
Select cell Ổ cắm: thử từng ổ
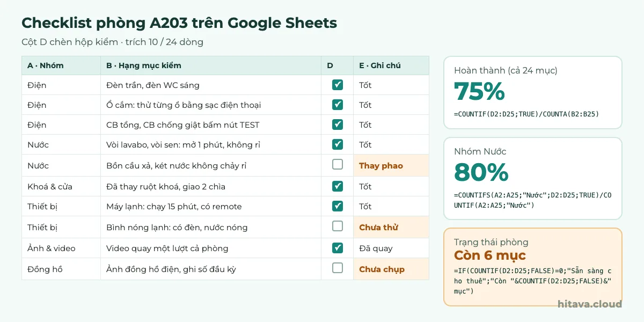(x=211, y=105)
